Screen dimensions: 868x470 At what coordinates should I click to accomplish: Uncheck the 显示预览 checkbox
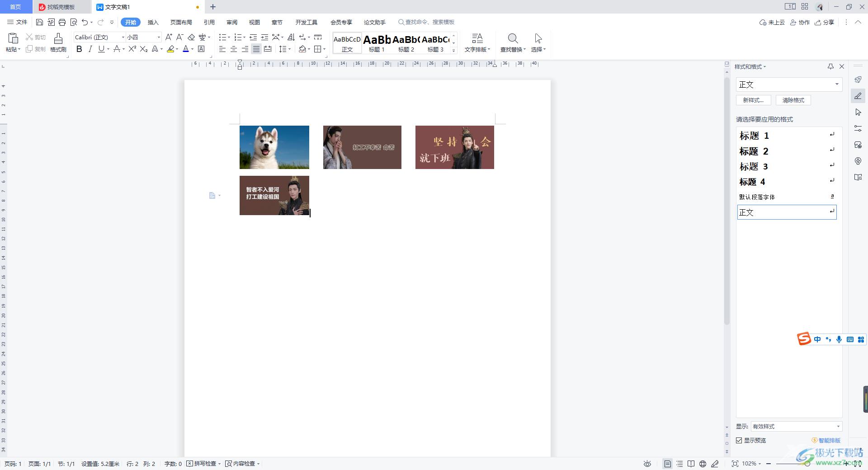click(x=739, y=440)
